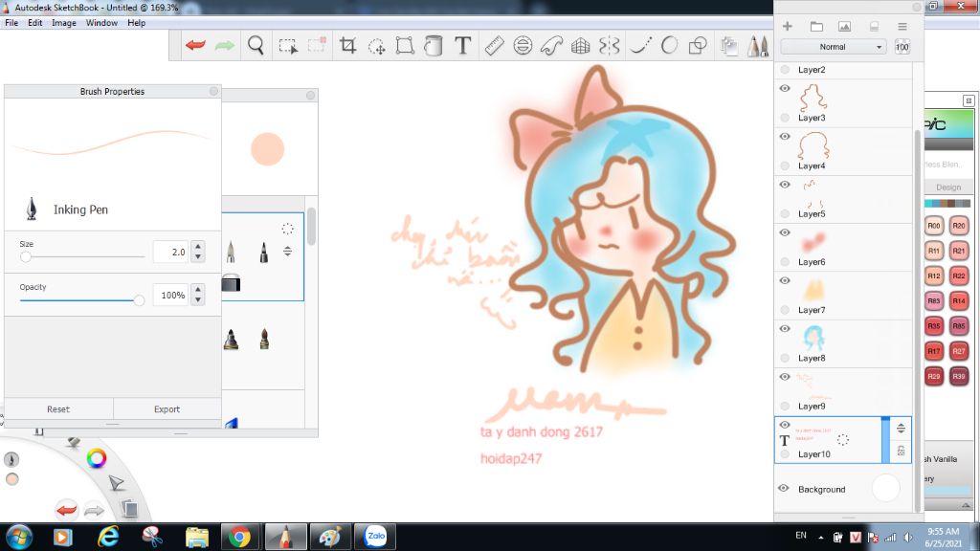Viewport: 980px width, 551px height.
Task: Click the brush set reorder arrows
Action: [287, 252]
